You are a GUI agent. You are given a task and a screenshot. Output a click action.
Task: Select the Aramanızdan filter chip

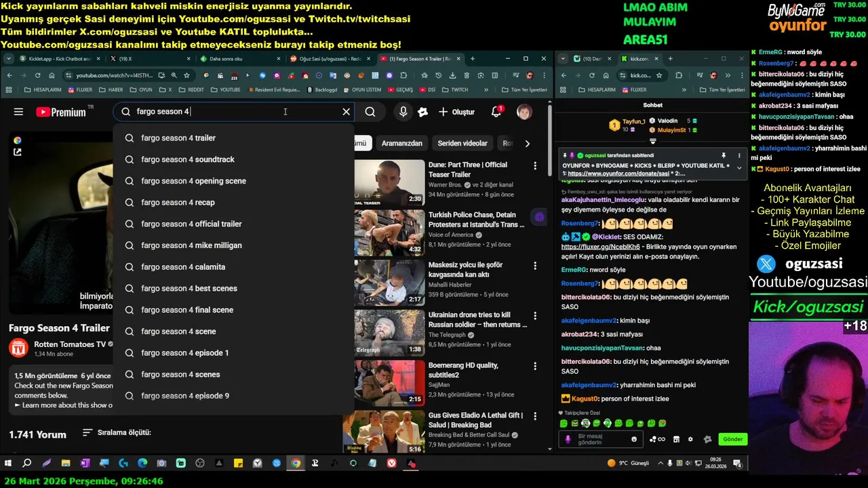[401, 143]
